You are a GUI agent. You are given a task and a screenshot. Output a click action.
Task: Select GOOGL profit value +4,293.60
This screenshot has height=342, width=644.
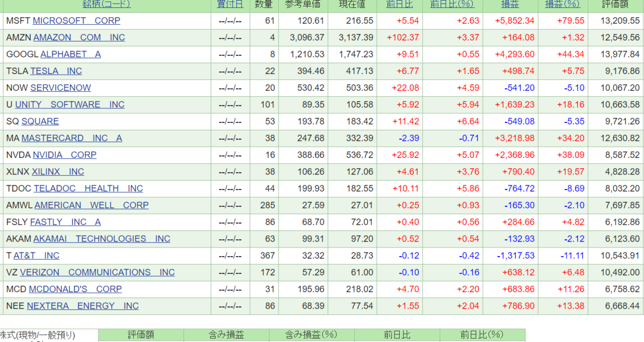[x=514, y=54]
